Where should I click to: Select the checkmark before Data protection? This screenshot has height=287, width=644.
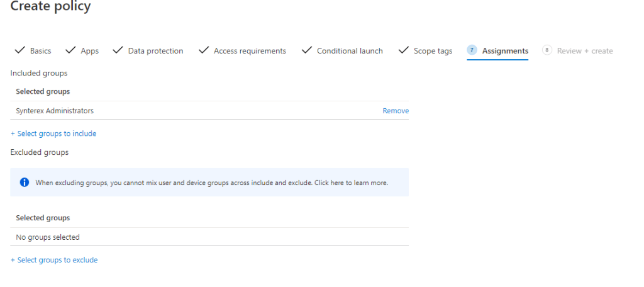coord(118,50)
